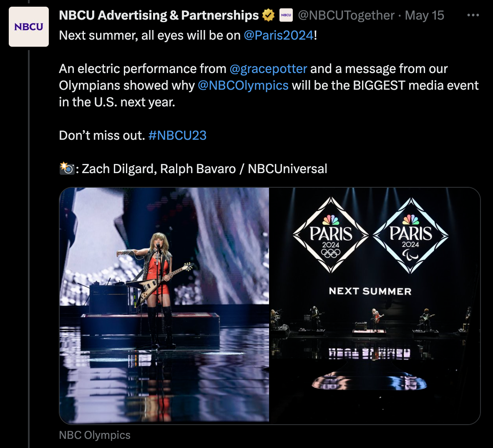
Task: Click the May 15 timestamp
Action: pyautogui.click(x=425, y=15)
